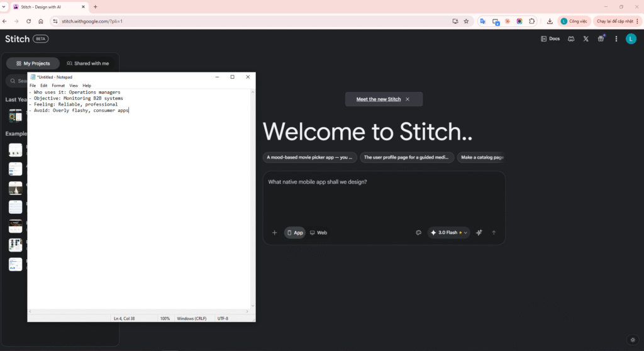The width and height of the screenshot is (644, 351).
Task: Open the Discord icon in Stitch header
Action: 571,39
